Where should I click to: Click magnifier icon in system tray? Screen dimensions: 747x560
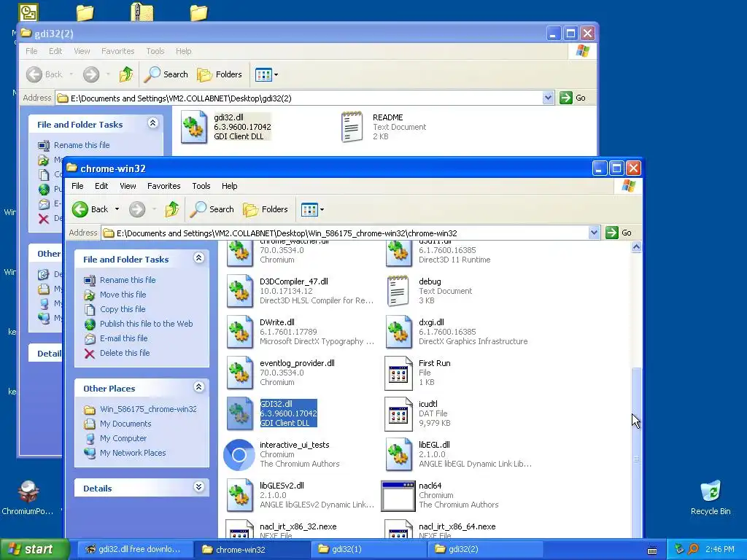[x=693, y=549]
